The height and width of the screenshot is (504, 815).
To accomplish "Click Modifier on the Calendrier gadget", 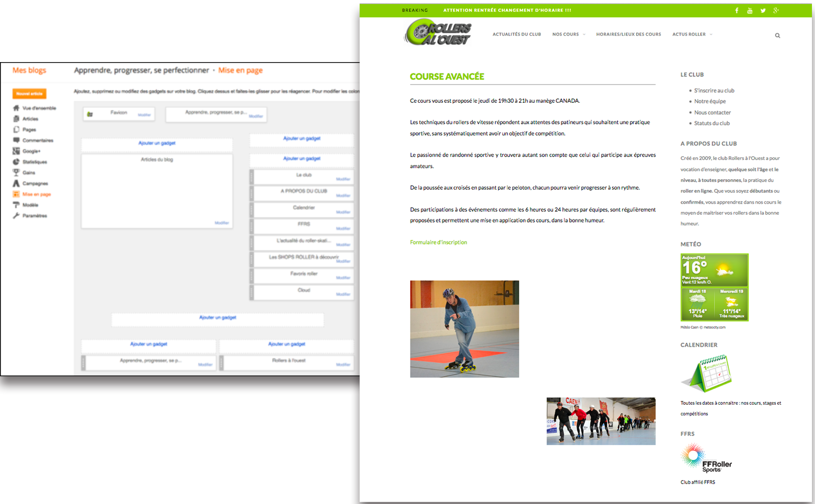I will (343, 212).
